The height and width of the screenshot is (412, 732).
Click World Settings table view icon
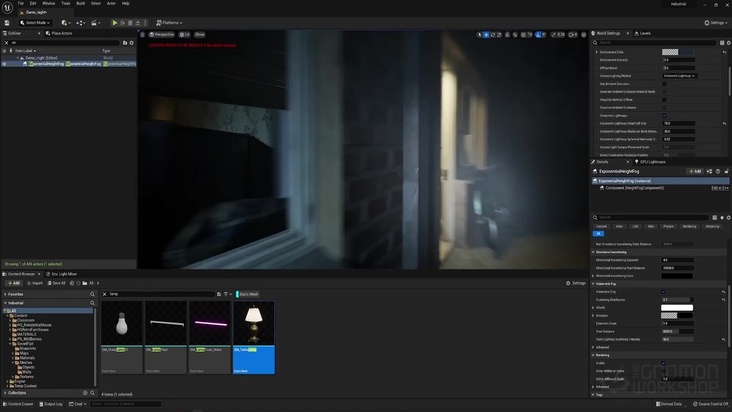point(722,42)
